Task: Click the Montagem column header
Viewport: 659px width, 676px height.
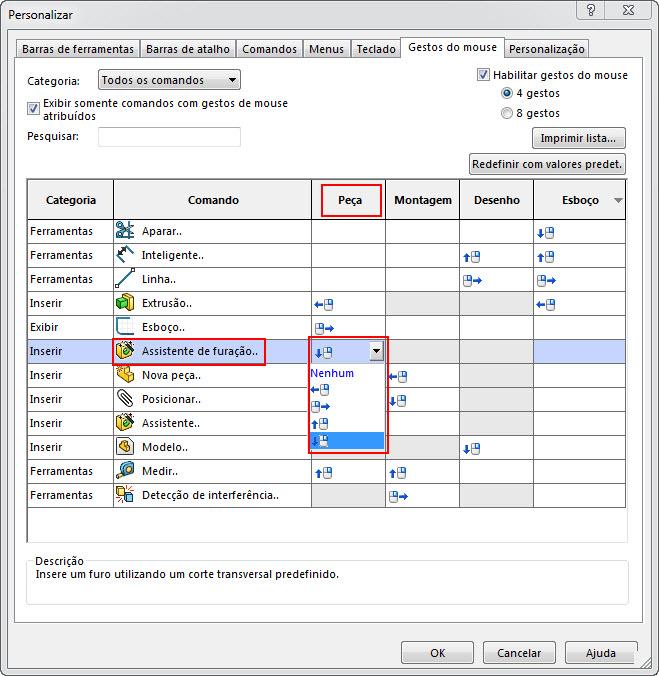Action: pyautogui.click(x=423, y=200)
